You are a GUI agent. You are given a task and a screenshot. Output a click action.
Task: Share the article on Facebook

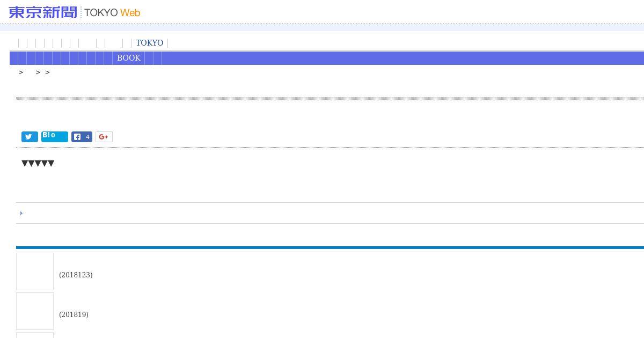click(78, 137)
